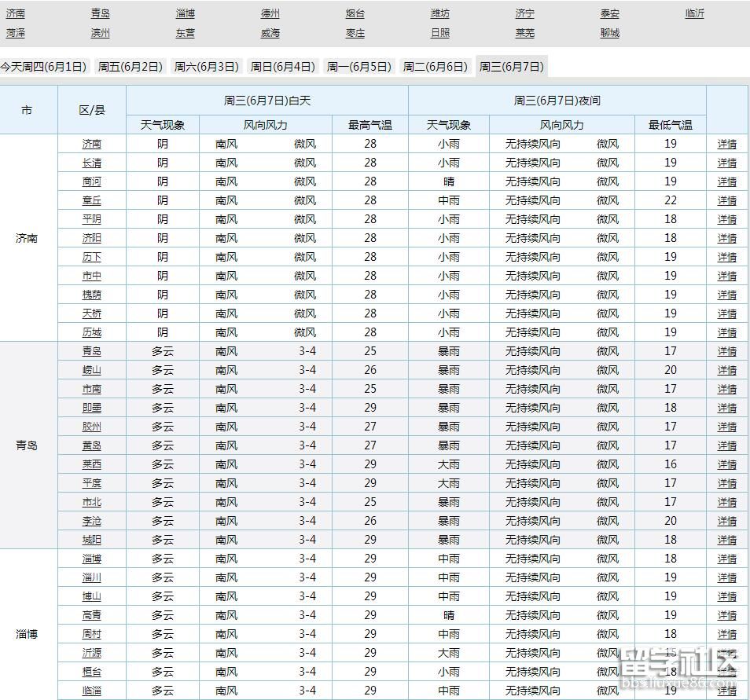View 详情 for the 商河 row
Image resolution: width=750 pixels, height=700 pixels.
click(727, 181)
